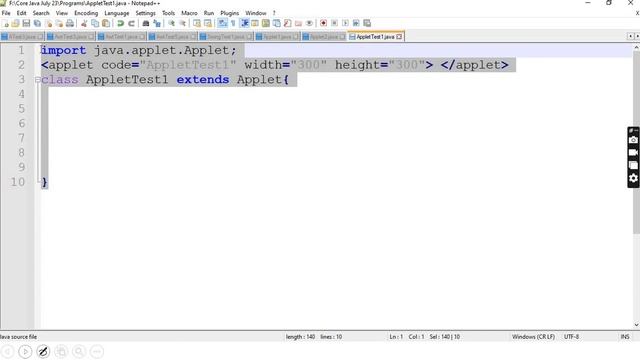Viewport: 640px width, 360px height.
Task: Open the Plugins menu
Action: [x=229, y=13]
